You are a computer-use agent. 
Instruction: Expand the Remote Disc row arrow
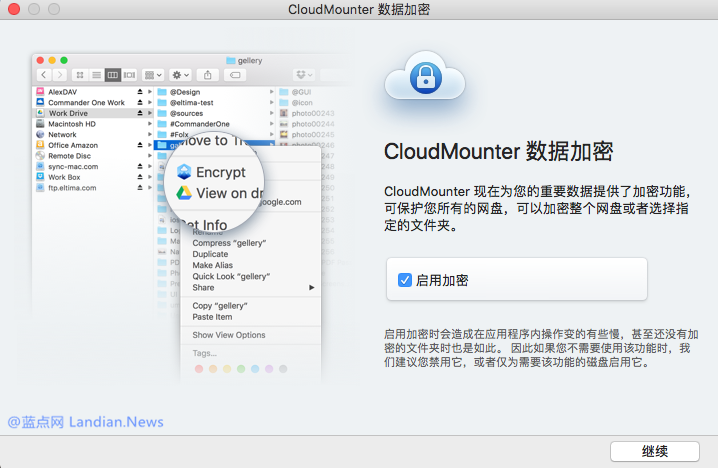[150, 156]
